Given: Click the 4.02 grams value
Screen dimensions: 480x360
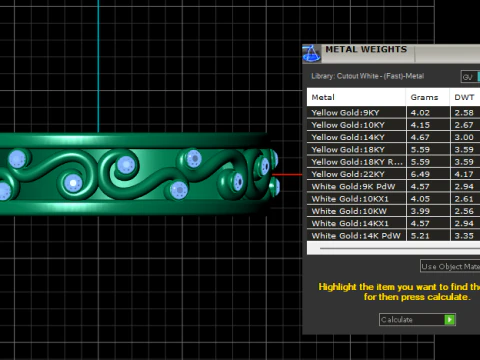Looking at the screenshot, I should tap(420, 113).
